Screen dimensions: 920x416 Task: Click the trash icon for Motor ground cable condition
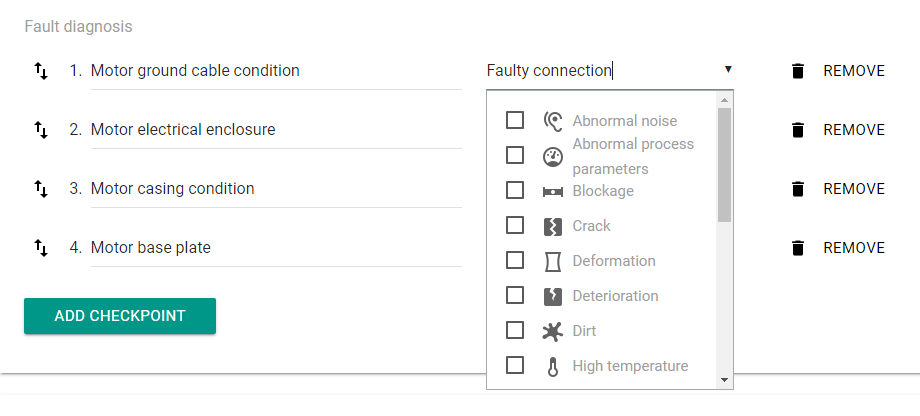797,71
